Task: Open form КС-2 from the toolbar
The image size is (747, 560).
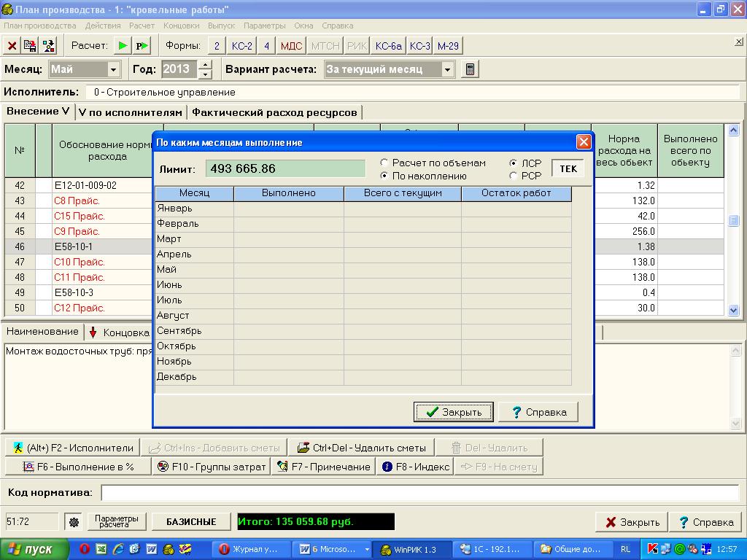Action: coord(241,46)
